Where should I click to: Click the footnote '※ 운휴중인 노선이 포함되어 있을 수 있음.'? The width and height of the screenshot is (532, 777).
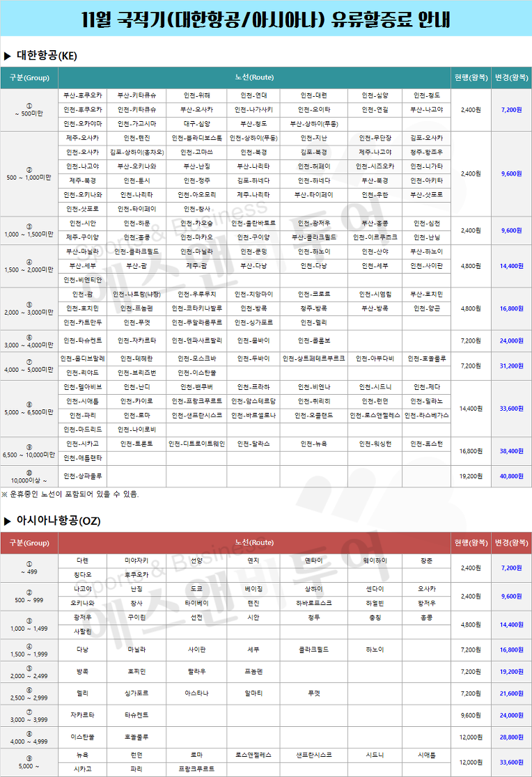coord(70,494)
